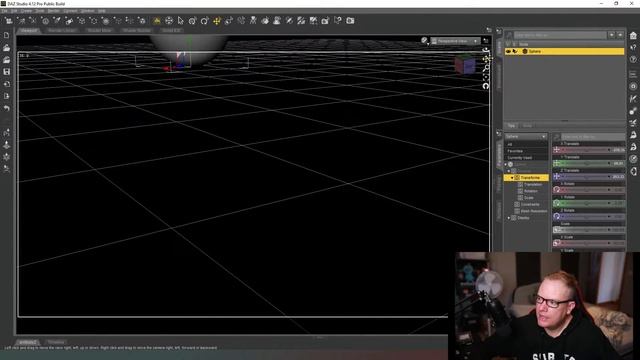The width and height of the screenshot is (640, 360).
Task: Select the All filter in Parameters
Action: [x=526, y=144]
